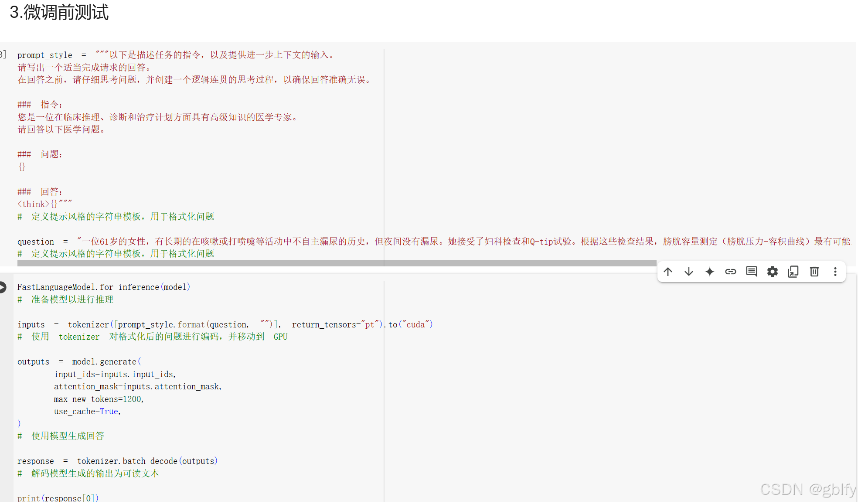Copy link to cell via link icon

[731, 272]
